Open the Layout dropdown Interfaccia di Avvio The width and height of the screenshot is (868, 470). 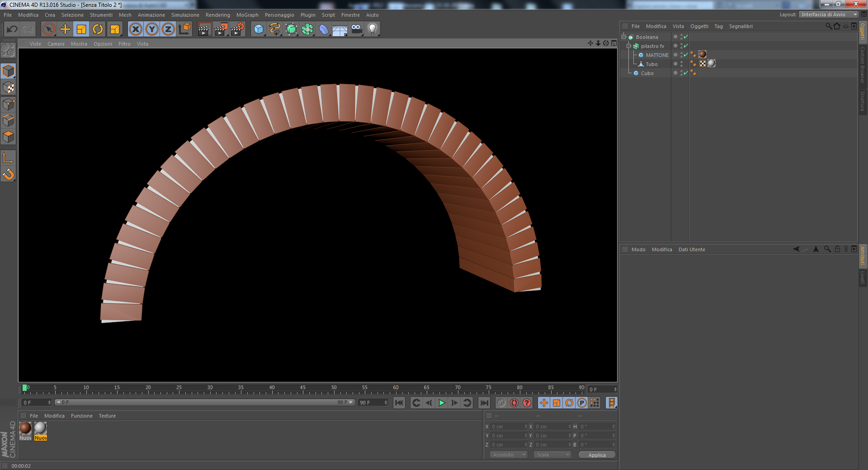(829, 14)
